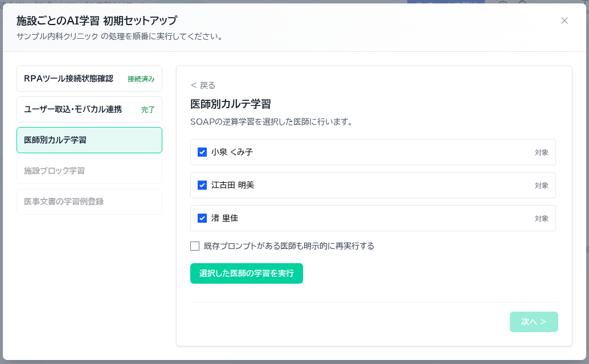Select 医師別カルテ学習 step
This screenshot has height=364, width=589.
coord(89,140)
